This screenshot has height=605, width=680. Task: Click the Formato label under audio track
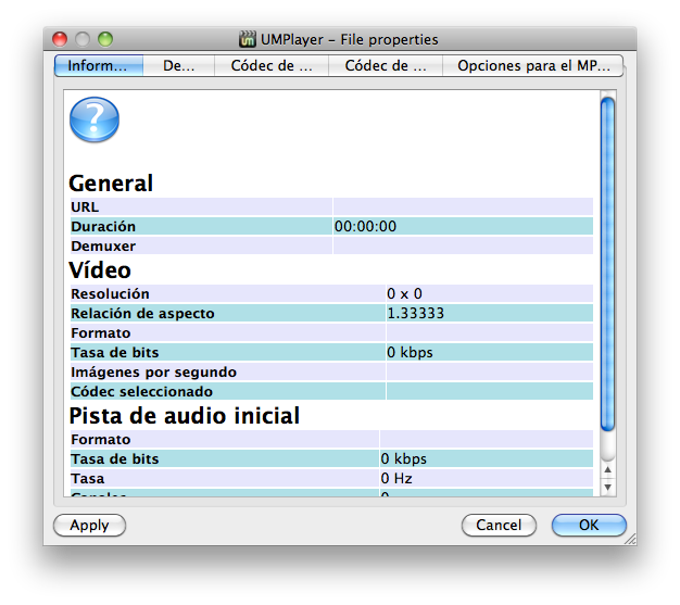coord(101,439)
